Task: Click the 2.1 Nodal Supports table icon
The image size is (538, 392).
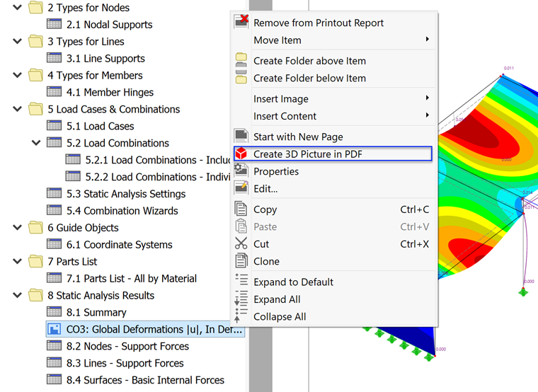Action: pyautogui.click(x=55, y=24)
